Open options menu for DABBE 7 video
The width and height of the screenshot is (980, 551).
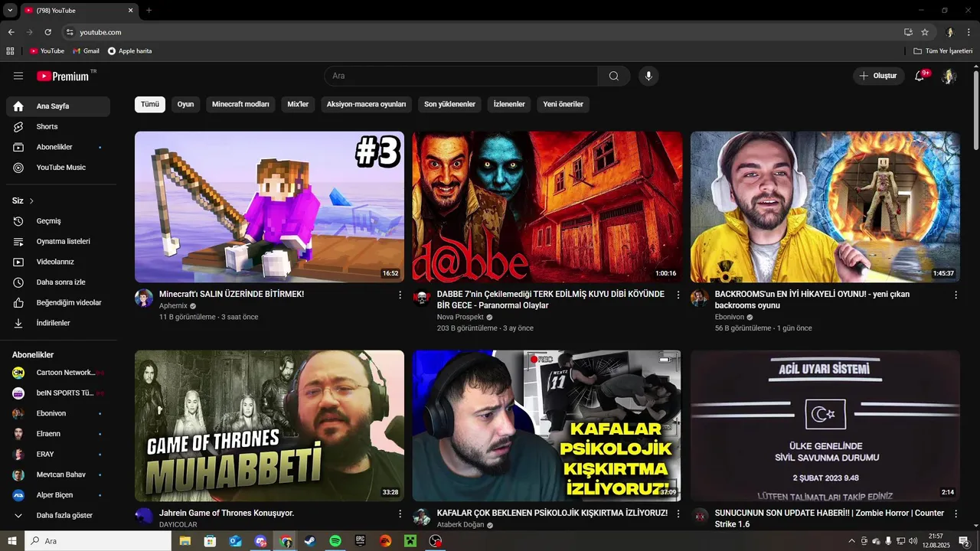coord(678,295)
